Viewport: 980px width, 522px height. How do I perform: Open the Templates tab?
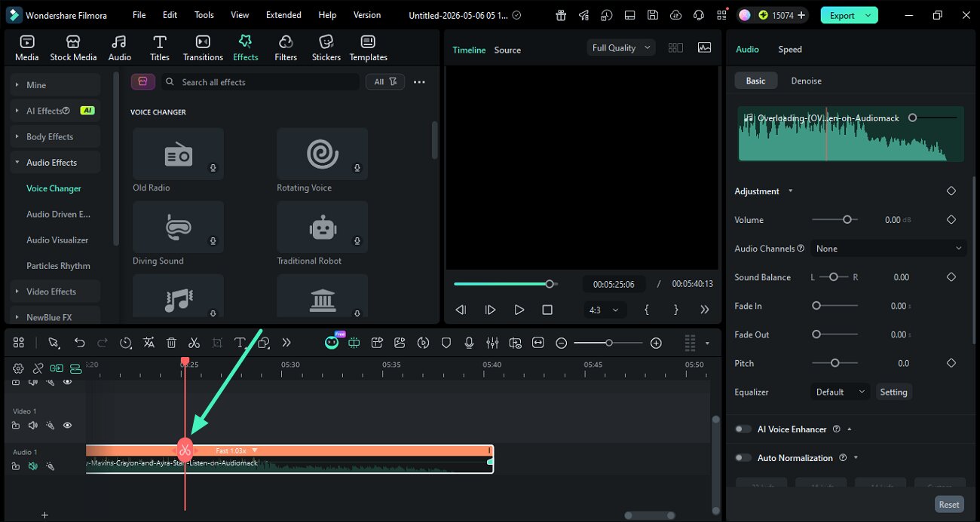click(368, 48)
